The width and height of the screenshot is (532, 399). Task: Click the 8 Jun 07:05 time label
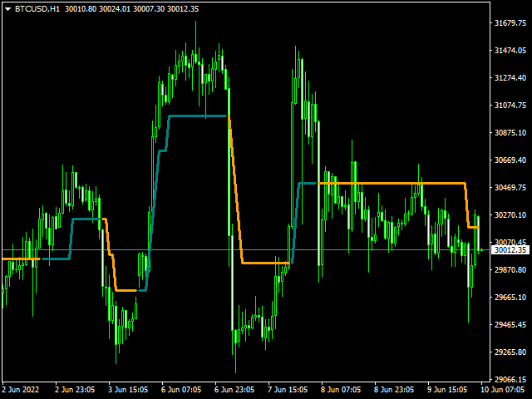point(341,390)
